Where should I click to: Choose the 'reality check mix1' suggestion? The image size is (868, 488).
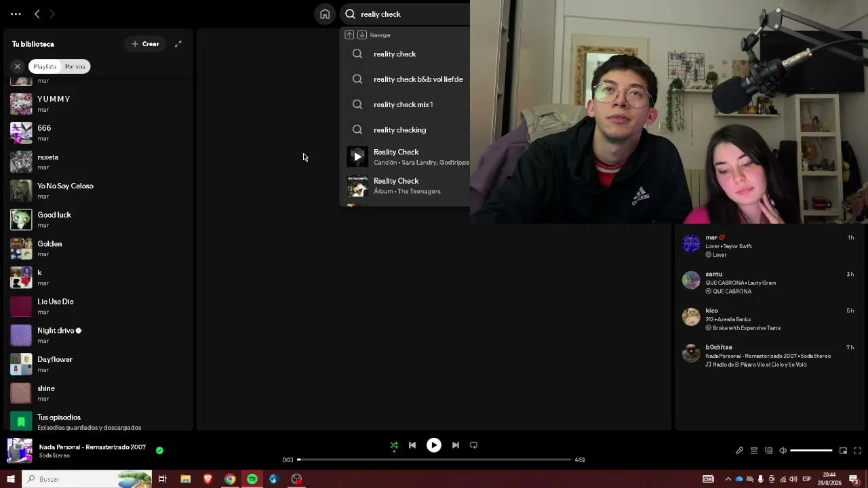pyautogui.click(x=406, y=104)
